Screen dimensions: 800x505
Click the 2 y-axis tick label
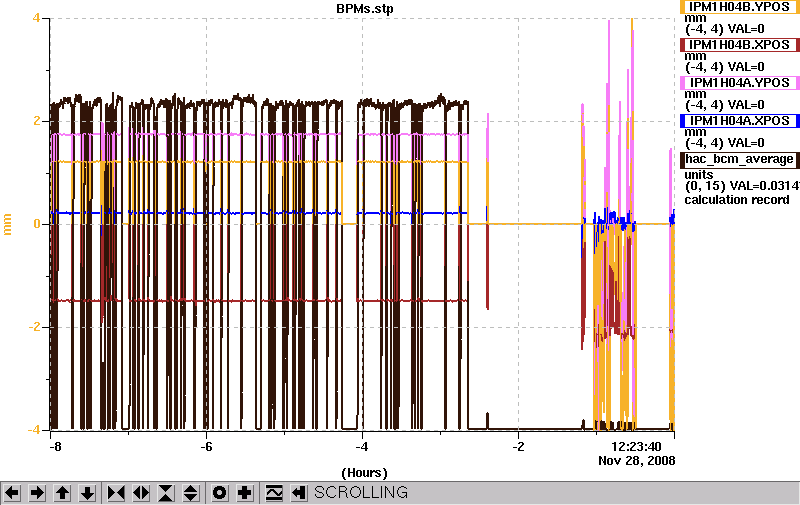click(37, 121)
